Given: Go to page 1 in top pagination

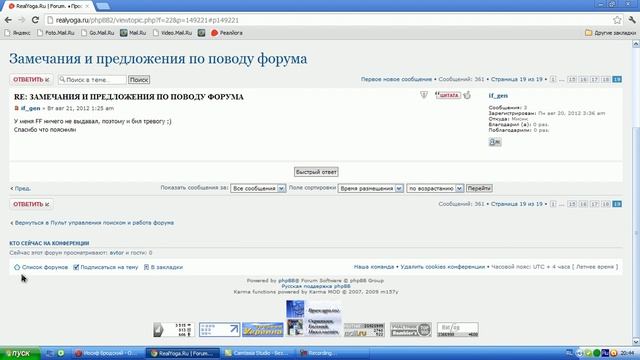Looking at the screenshot, I should tap(553, 79).
